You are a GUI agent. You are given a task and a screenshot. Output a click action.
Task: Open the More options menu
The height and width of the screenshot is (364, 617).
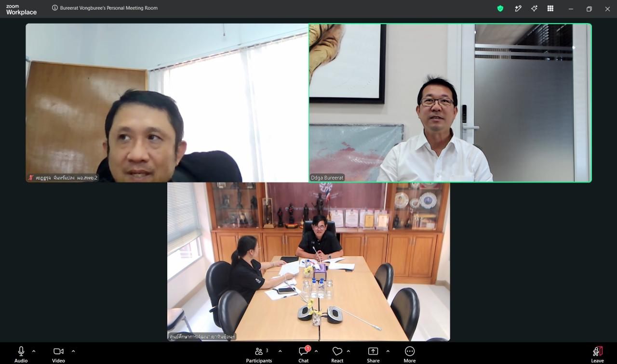pos(410,354)
